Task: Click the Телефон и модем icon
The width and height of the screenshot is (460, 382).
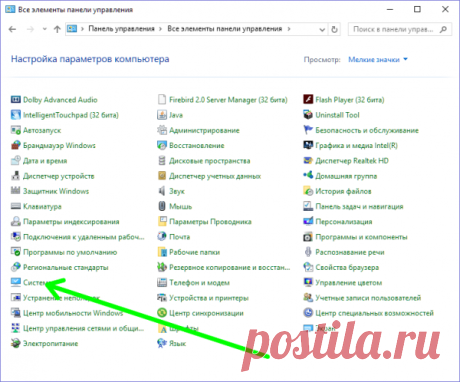Action: (x=162, y=283)
